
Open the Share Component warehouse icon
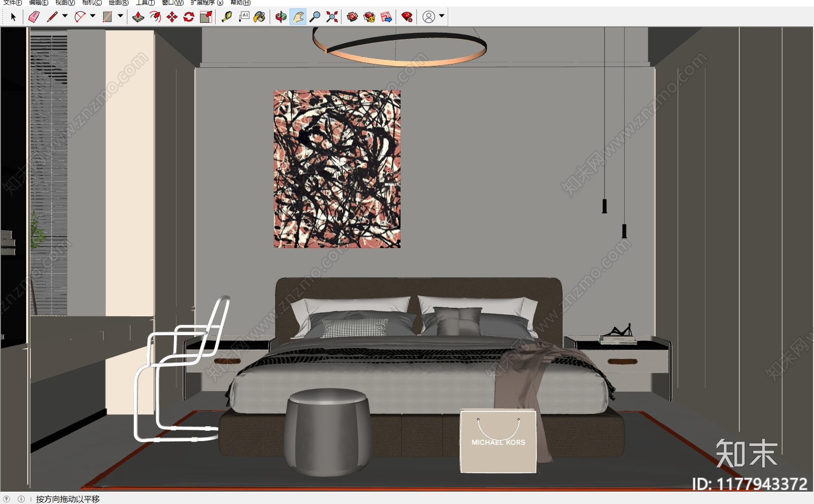point(369,17)
